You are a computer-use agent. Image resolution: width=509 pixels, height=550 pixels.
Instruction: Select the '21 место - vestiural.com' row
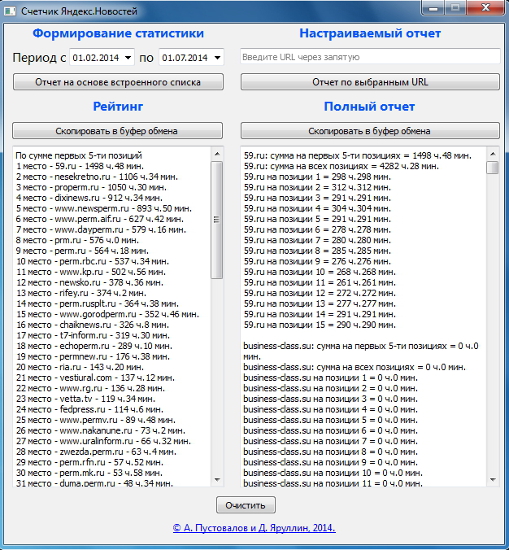tap(95, 377)
